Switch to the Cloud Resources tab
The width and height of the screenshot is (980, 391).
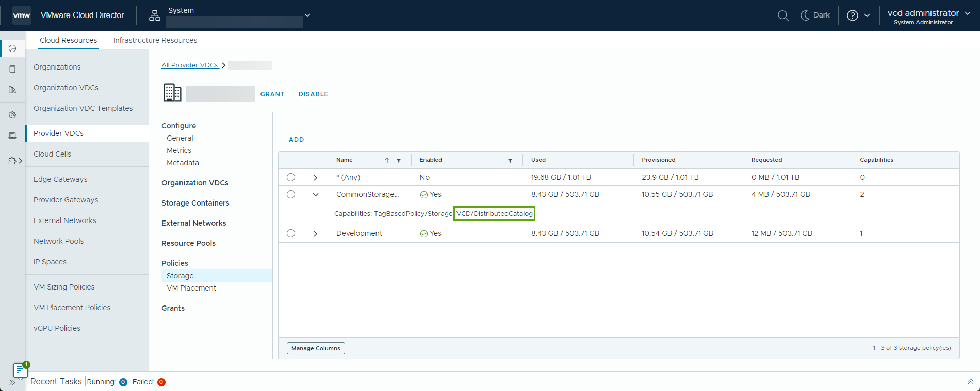(68, 40)
